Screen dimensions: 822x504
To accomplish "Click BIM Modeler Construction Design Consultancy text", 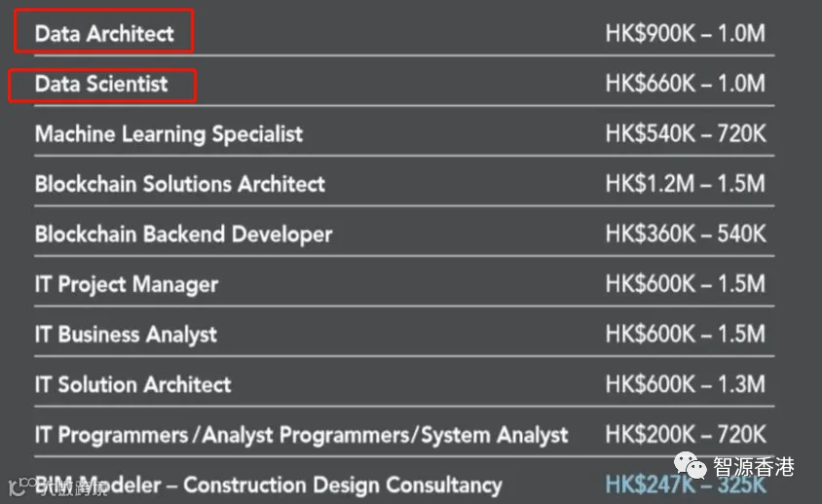I will (x=269, y=486).
